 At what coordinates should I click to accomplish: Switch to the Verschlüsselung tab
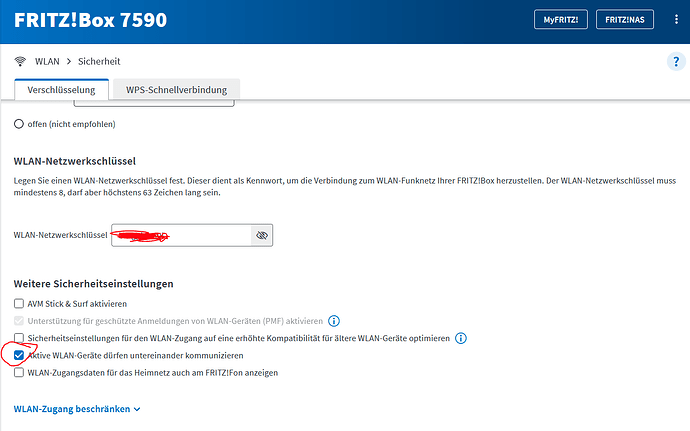pyautogui.click(x=61, y=90)
